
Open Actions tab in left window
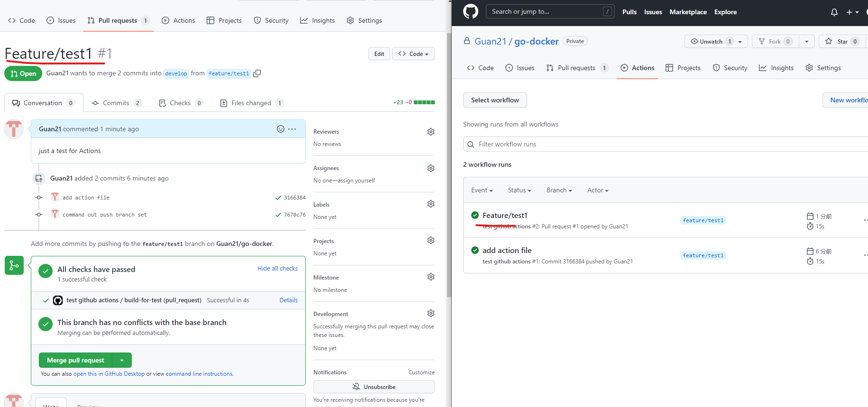pyautogui.click(x=178, y=20)
